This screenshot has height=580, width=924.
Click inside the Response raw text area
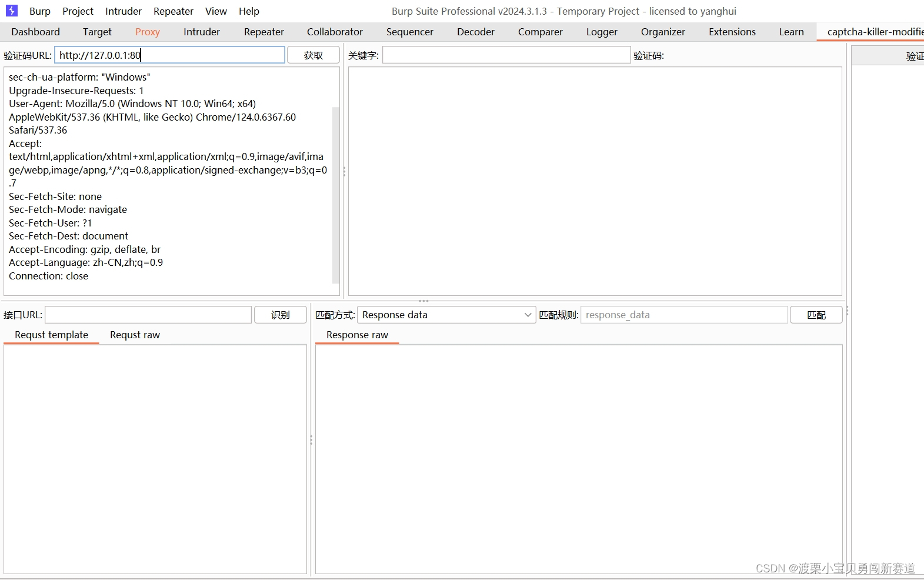pyautogui.click(x=579, y=459)
